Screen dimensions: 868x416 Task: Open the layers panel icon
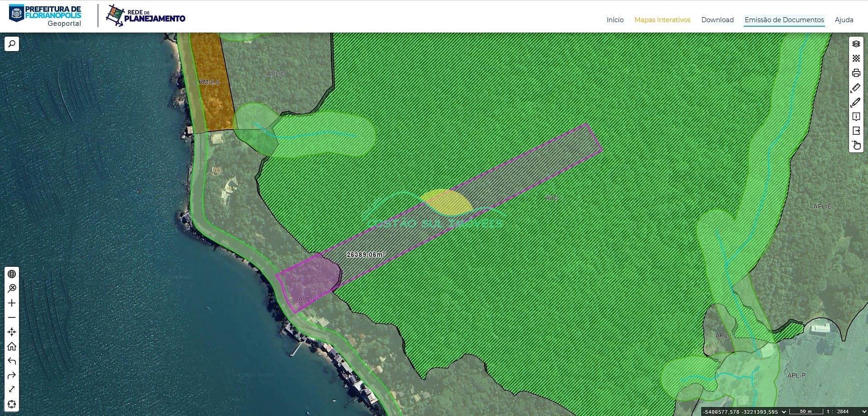pos(856,44)
